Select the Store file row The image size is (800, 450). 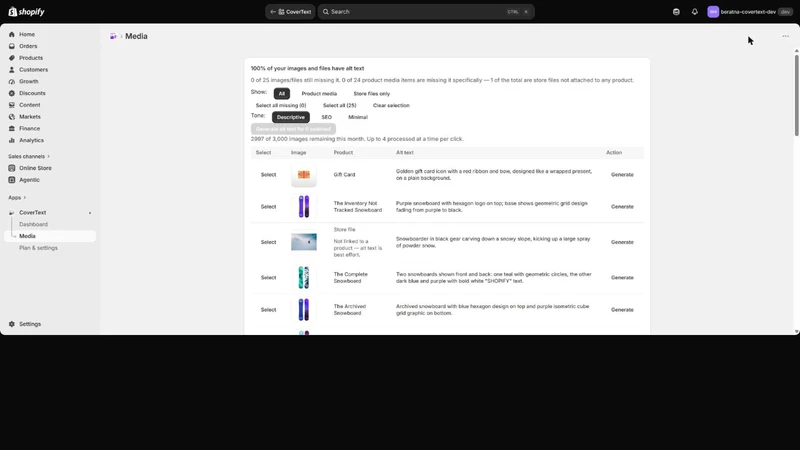268,242
